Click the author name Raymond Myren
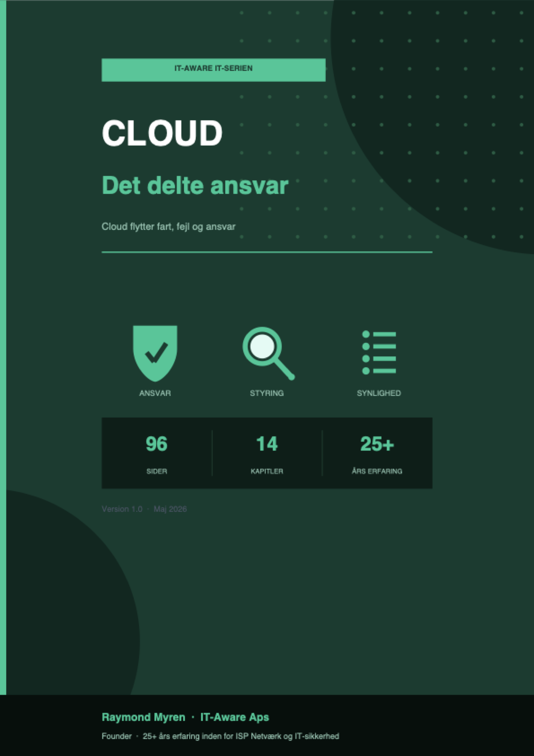Viewport: 534px width, 756px height. click(143, 717)
